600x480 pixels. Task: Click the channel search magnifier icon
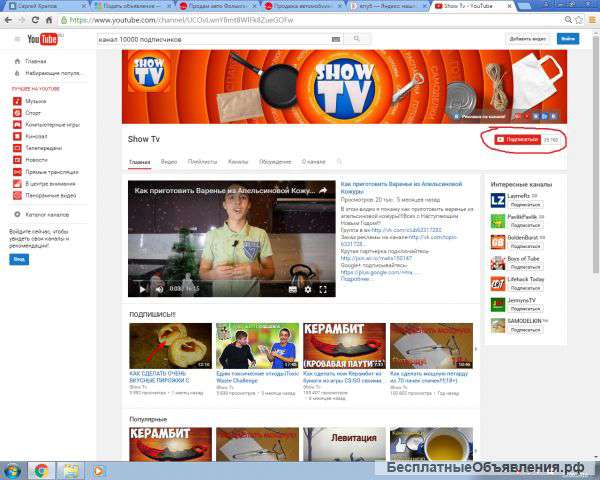[339, 162]
